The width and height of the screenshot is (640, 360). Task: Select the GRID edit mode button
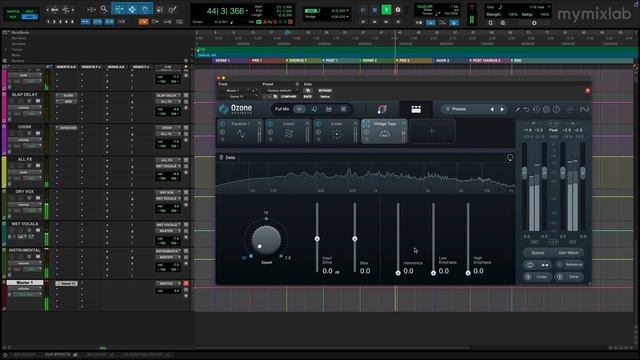29,17
